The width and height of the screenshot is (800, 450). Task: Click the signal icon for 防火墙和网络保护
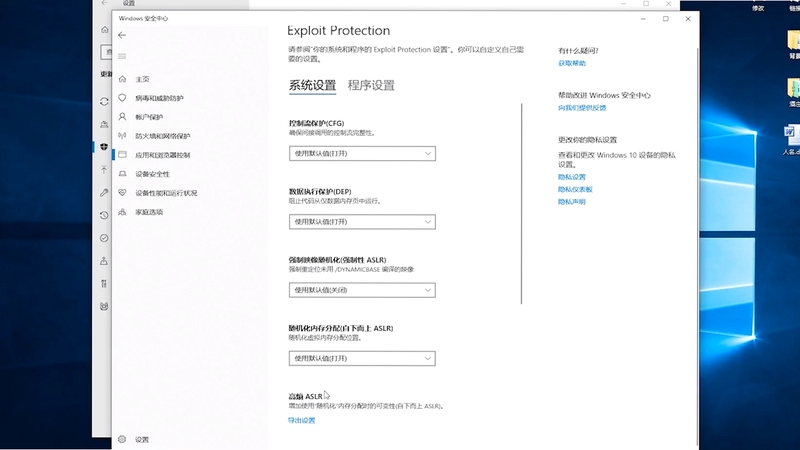pyautogui.click(x=122, y=136)
